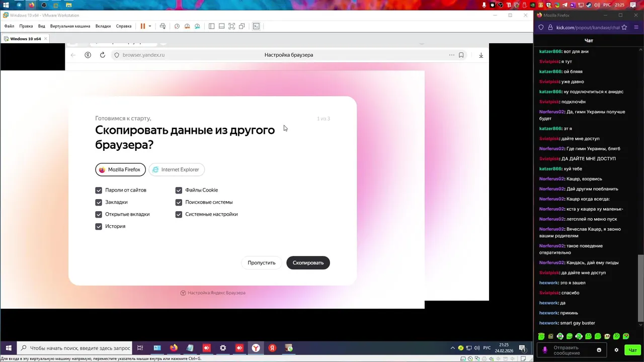Open the Справка menu in VMware
Screen dimensions: 644x362
tap(124, 26)
